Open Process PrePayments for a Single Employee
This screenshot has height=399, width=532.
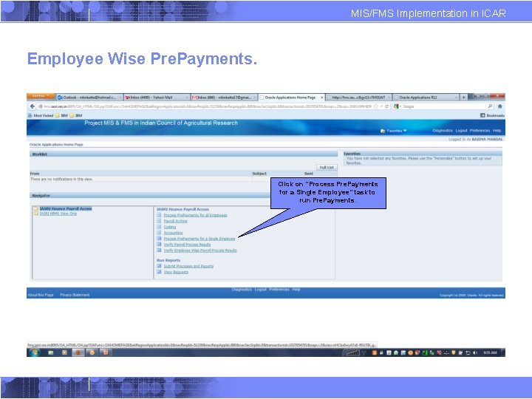click(199, 239)
